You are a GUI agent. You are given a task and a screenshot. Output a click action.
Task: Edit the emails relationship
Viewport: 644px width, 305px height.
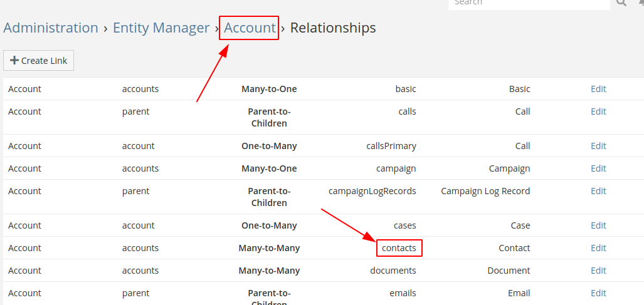[x=598, y=293]
